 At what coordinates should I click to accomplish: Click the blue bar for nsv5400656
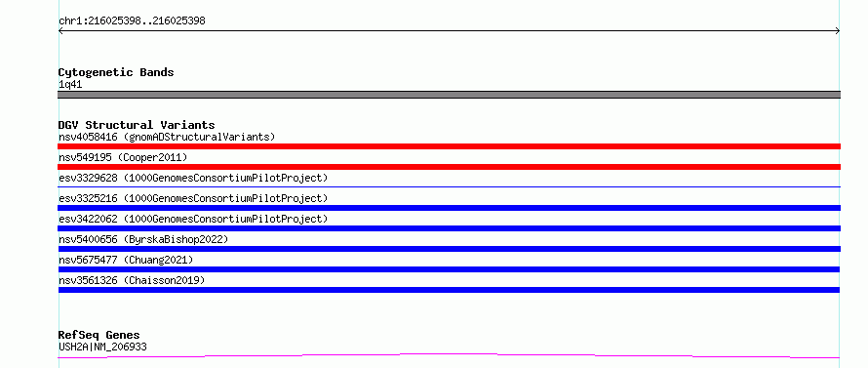449,249
